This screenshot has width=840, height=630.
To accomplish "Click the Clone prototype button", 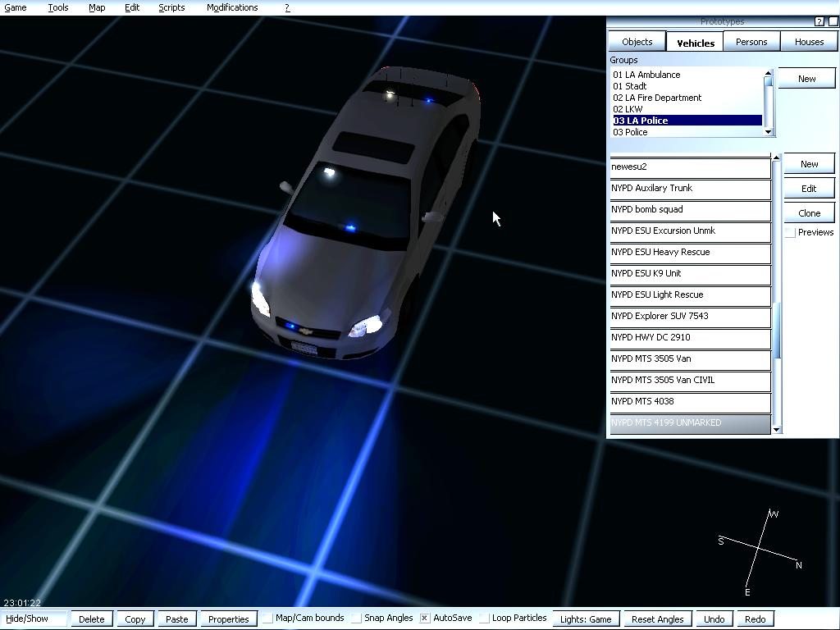I will click(x=809, y=213).
